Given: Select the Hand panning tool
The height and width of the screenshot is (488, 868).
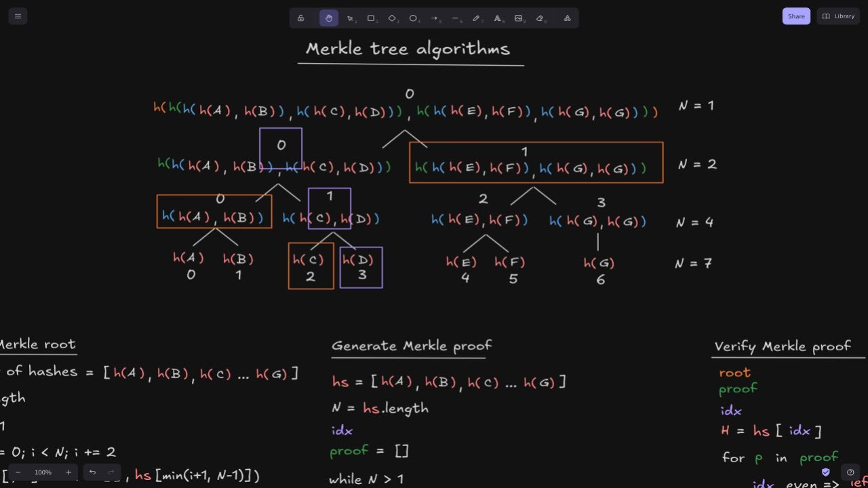Looking at the screenshot, I should 329,18.
